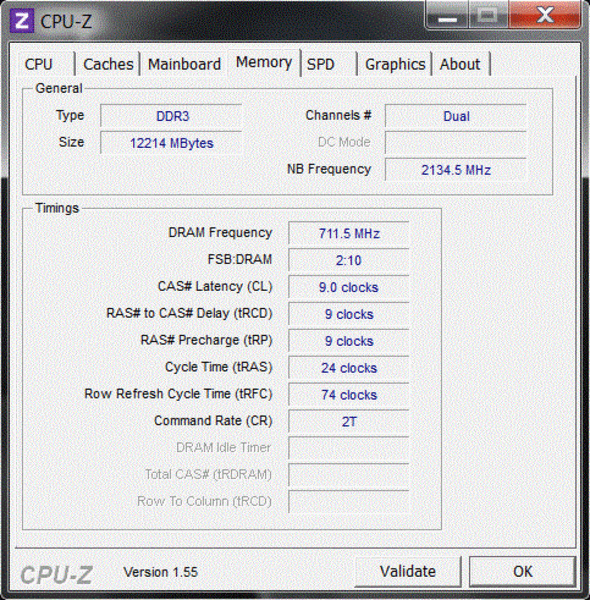The image size is (590, 600).
Task: Close the CPU-Z window
Action: (x=545, y=15)
